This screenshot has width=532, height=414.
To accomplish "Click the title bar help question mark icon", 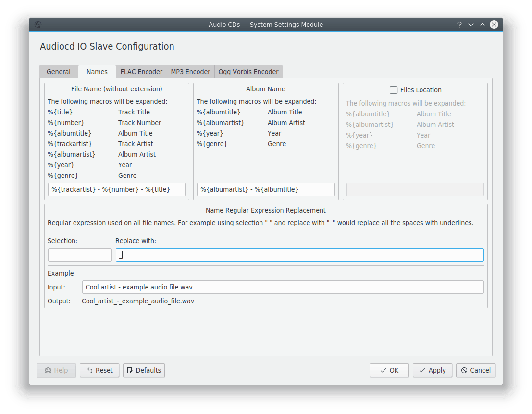I will (459, 25).
